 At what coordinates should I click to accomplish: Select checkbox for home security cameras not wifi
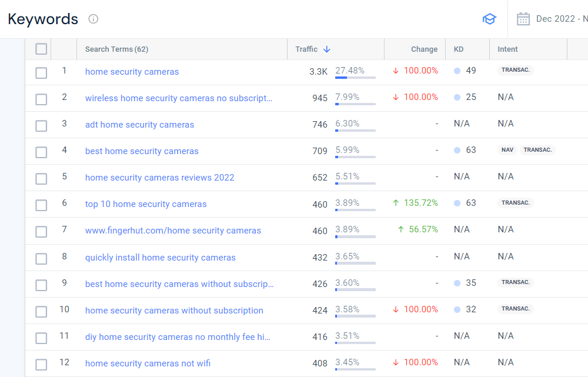(x=41, y=364)
